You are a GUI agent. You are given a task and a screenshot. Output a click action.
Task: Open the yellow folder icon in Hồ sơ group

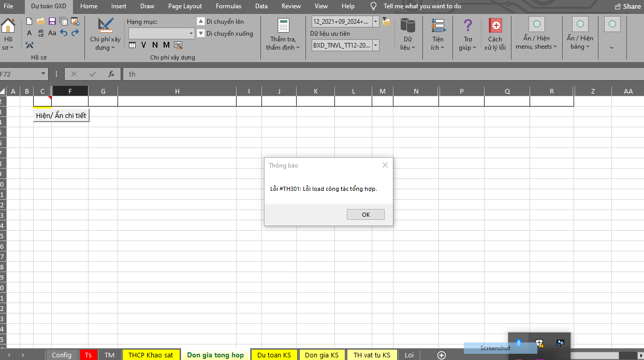[x=40, y=21]
